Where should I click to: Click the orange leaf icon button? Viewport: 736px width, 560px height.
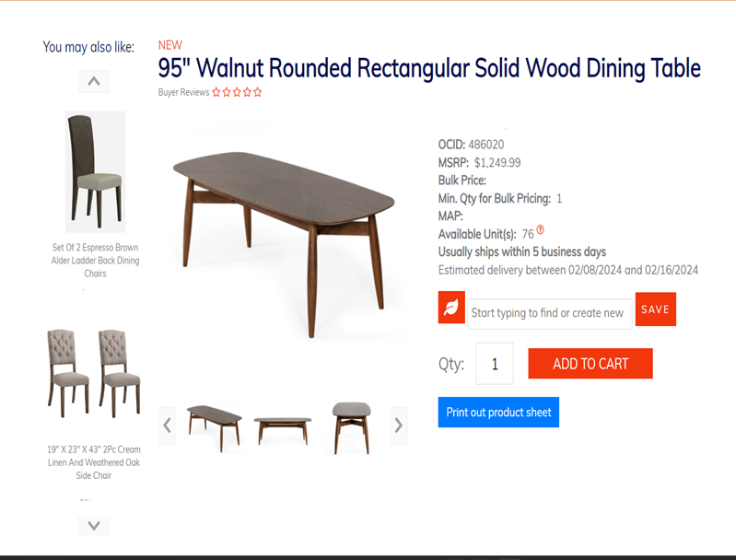451,308
